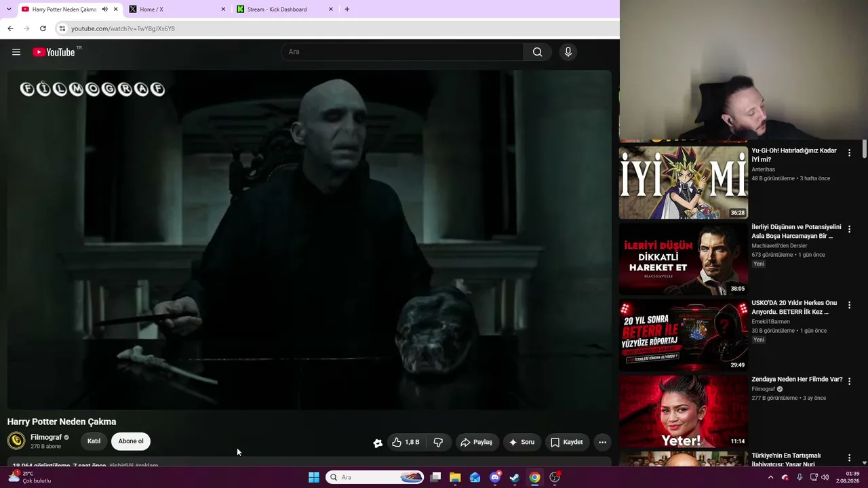The height and width of the screenshot is (488, 868).
Task: Go to the YouTube home logo
Action: 54,52
